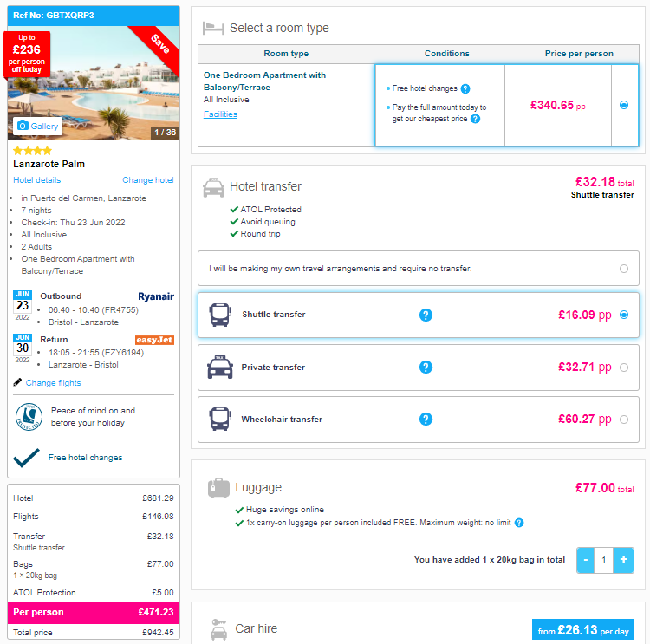The width and height of the screenshot is (650, 644).
Task: Click the Change hotel link
Action: coord(148,180)
